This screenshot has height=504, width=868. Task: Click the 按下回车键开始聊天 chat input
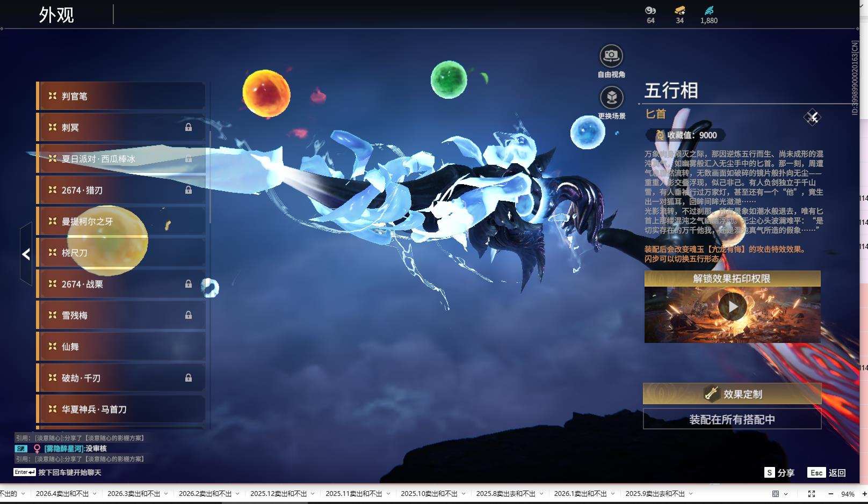[x=70, y=472]
